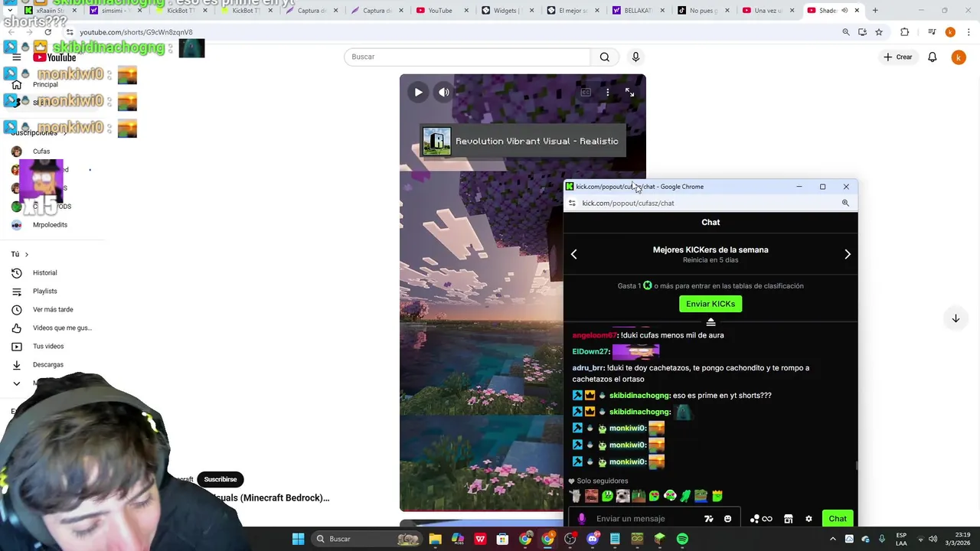Mute the short using the volume icon
Viewport: 980px width, 551px height.
tap(444, 93)
